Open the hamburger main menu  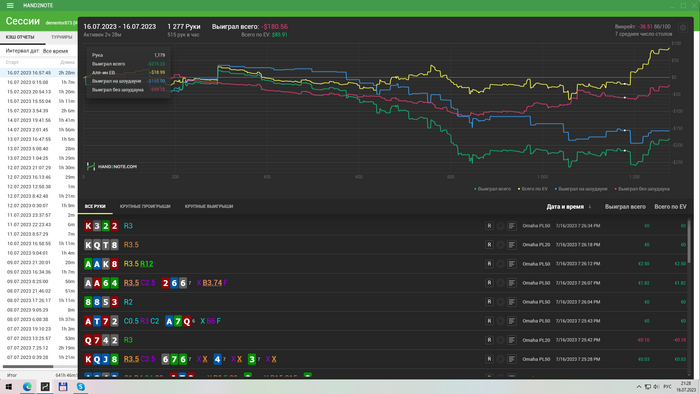tap(10, 5)
